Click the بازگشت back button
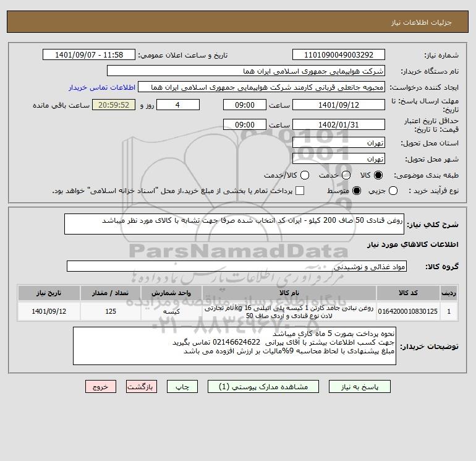Screen dimensions: 476x461 coord(142,387)
